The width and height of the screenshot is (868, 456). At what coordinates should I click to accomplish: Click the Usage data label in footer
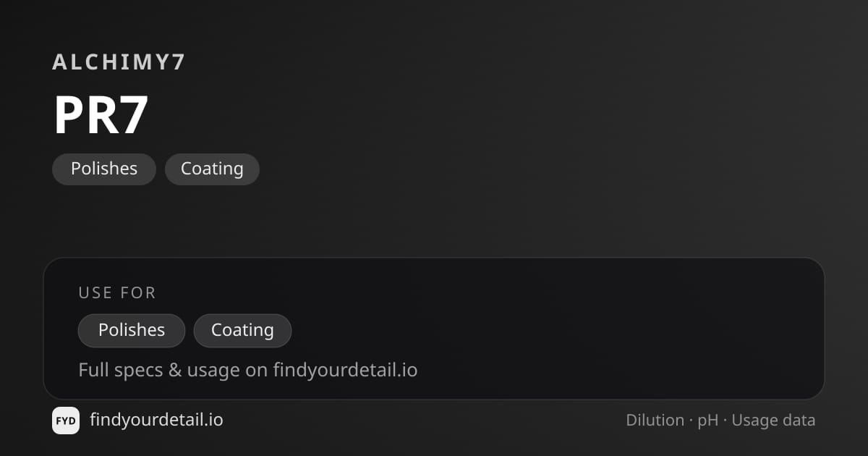(x=773, y=421)
